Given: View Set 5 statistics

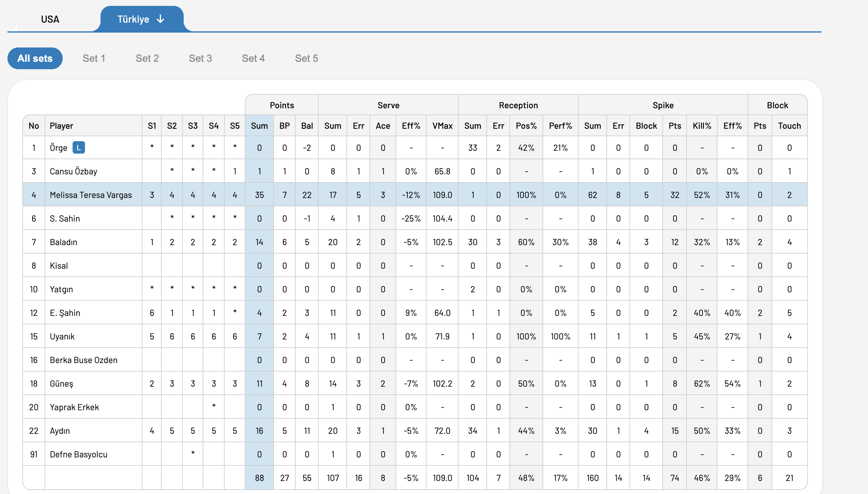Looking at the screenshot, I should point(306,58).
